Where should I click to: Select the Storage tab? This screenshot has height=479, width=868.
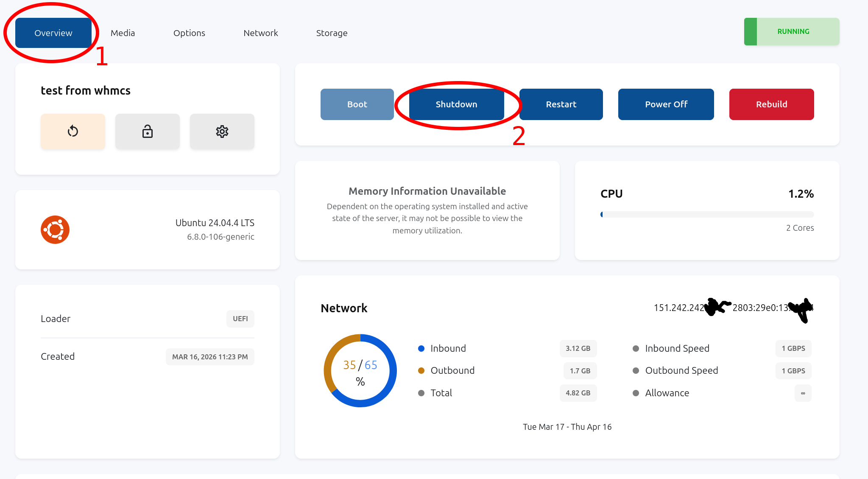click(x=332, y=33)
